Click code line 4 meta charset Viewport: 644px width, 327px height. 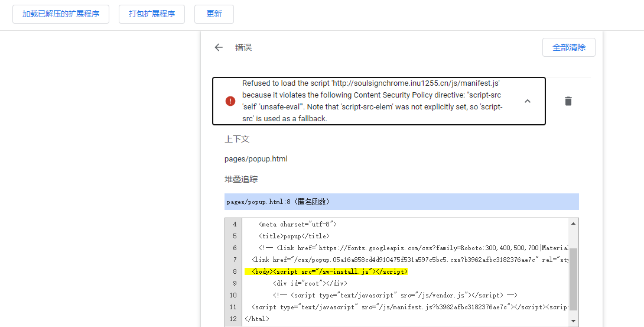coord(298,224)
